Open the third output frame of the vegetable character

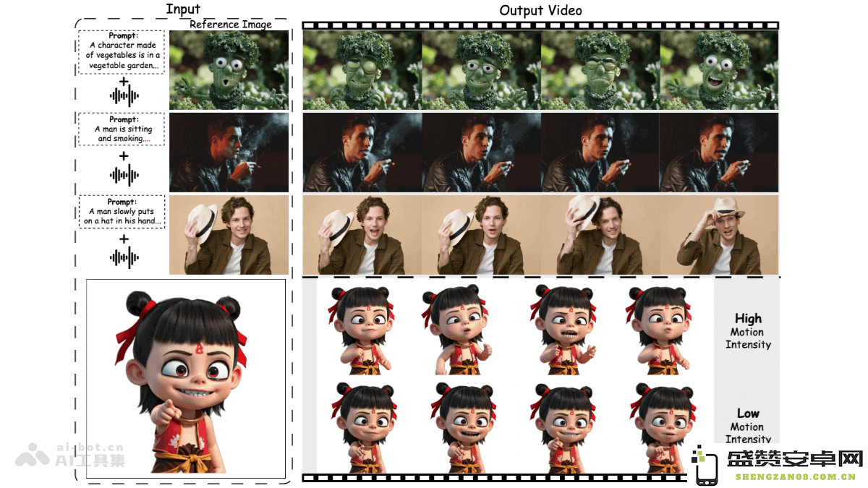[600, 70]
